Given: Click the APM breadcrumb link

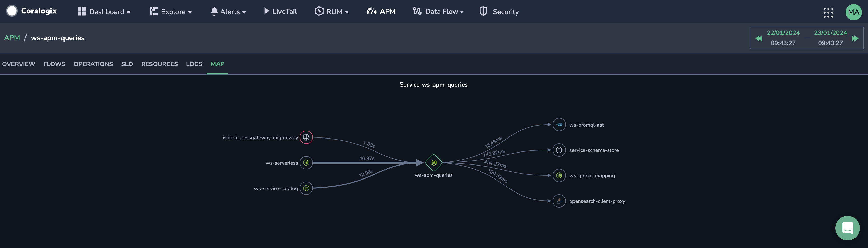Looking at the screenshot, I should pos(12,38).
